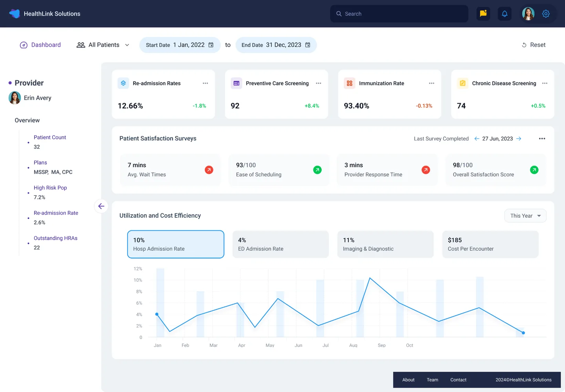Viewport: 565px width, 392px height.
Task: Open the messages icon in the top bar
Action: [483, 13]
